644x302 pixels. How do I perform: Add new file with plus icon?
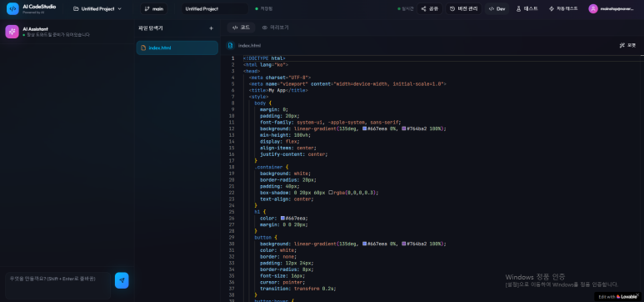tap(211, 28)
